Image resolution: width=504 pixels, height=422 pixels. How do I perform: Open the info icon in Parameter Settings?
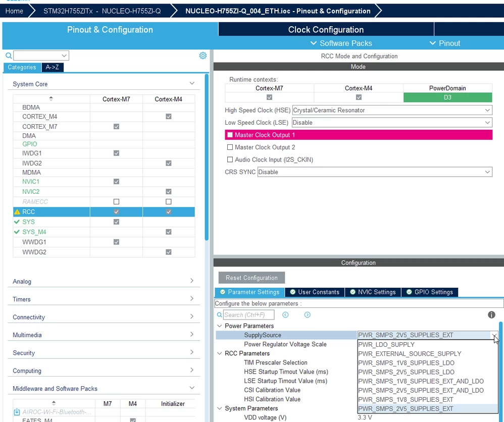point(491,314)
